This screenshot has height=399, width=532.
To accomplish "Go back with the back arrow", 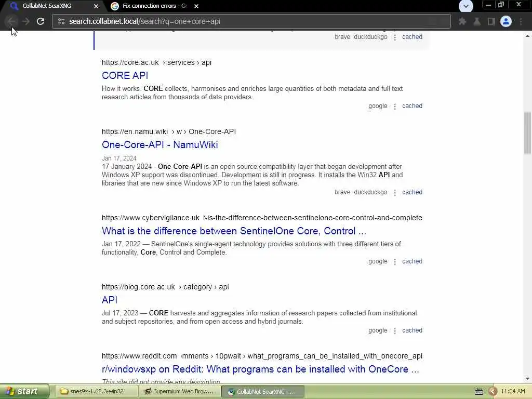I will click(11, 21).
